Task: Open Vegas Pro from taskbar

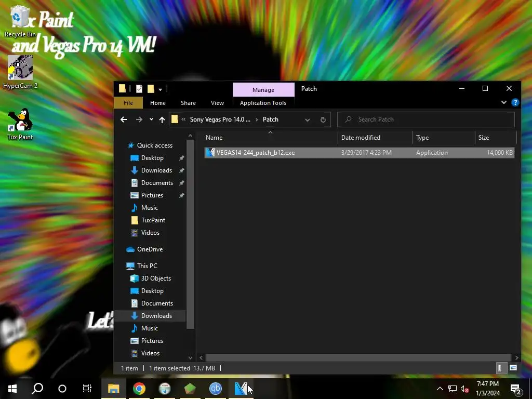Action: tap(241, 389)
